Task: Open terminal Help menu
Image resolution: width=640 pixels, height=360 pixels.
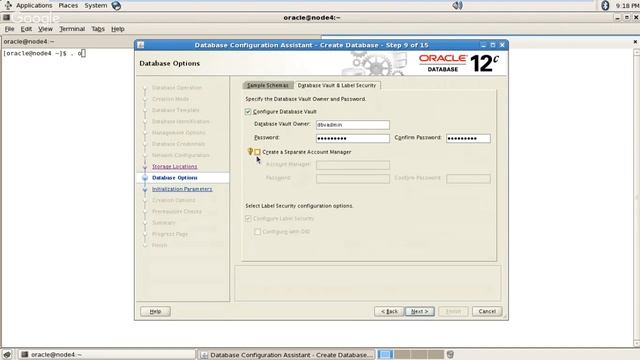Action: coord(118,29)
